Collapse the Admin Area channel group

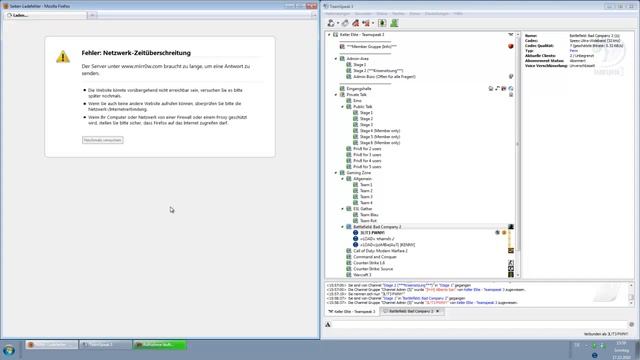(336, 59)
